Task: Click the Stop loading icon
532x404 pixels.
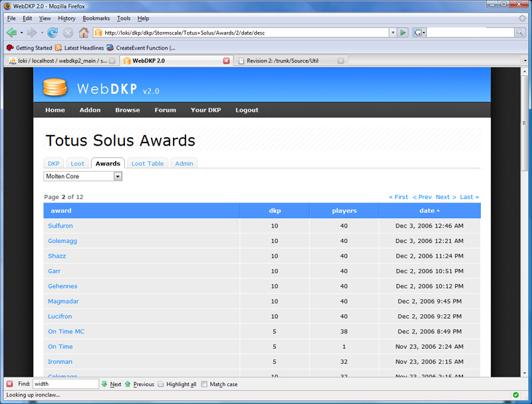Action: tap(68, 33)
